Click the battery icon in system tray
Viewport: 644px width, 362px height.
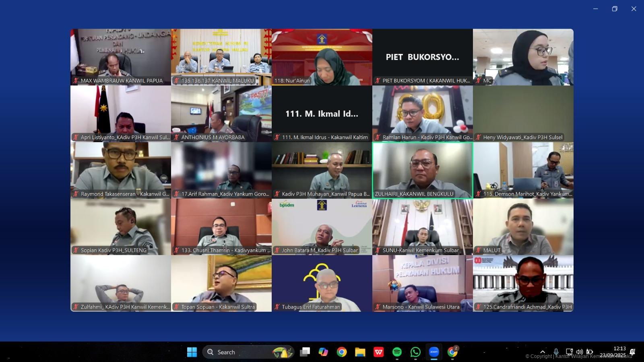pos(589,352)
